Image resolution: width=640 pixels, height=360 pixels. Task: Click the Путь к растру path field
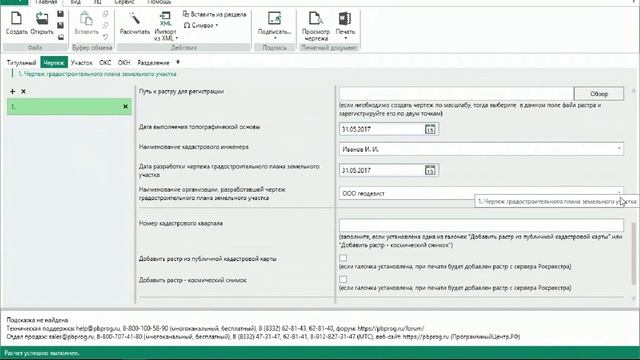point(456,93)
